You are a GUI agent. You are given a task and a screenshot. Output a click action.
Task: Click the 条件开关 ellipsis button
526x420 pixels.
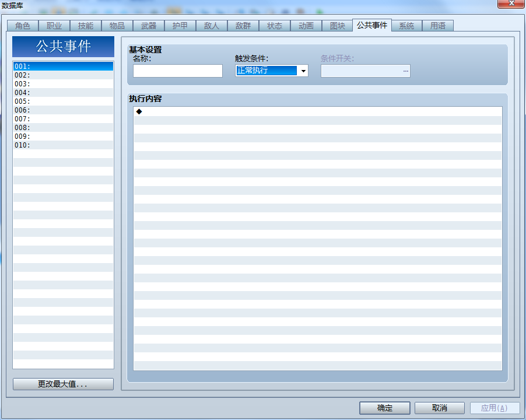point(405,71)
